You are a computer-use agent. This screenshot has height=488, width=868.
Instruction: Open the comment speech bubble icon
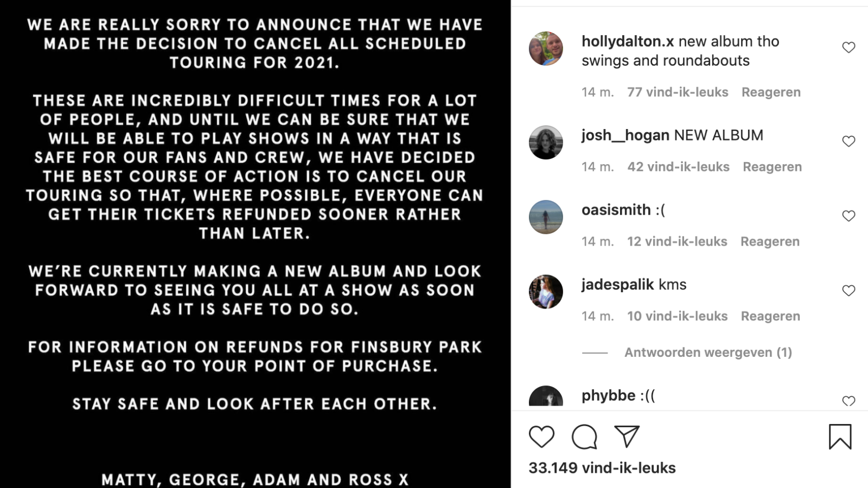tap(584, 437)
